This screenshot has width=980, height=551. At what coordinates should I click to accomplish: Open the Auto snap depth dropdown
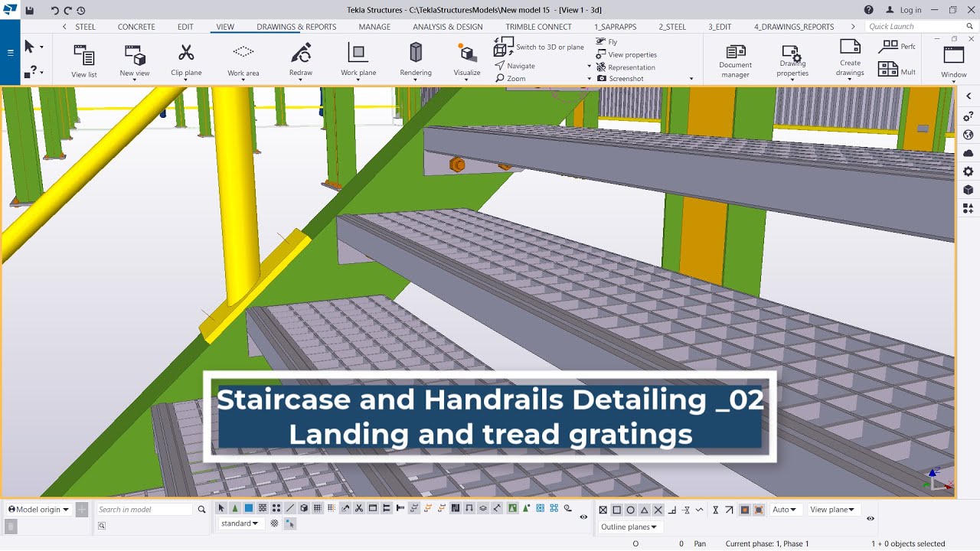point(785,510)
